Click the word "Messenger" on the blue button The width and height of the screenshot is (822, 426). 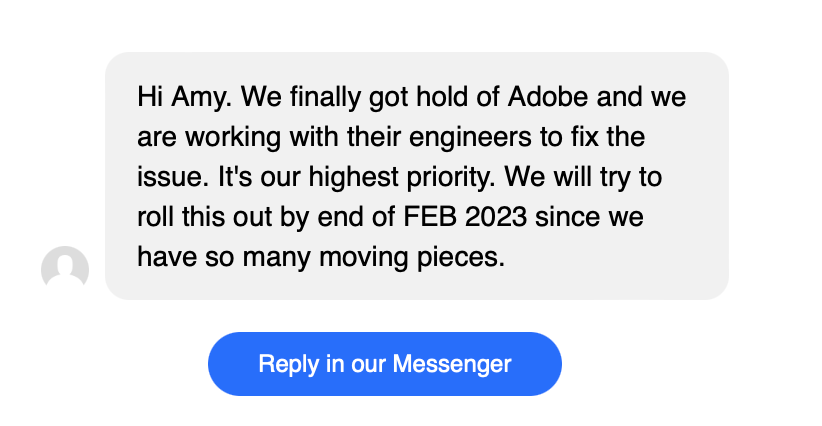(x=452, y=364)
